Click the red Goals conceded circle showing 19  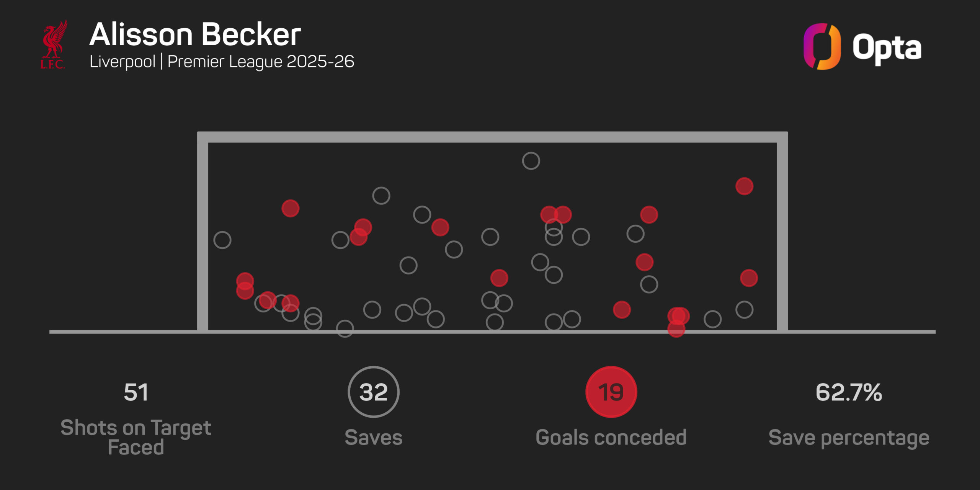611,392
